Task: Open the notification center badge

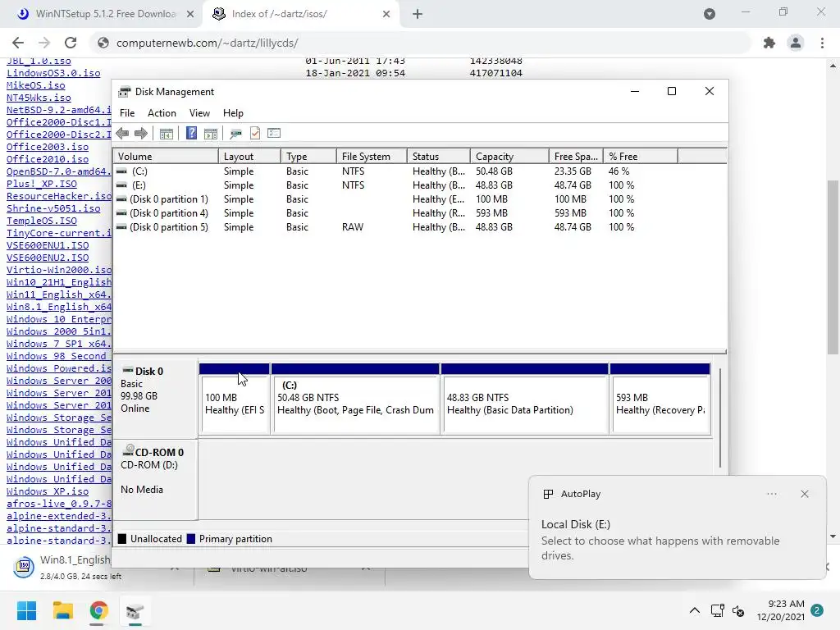Action: pyautogui.click(x=817, y=610)
